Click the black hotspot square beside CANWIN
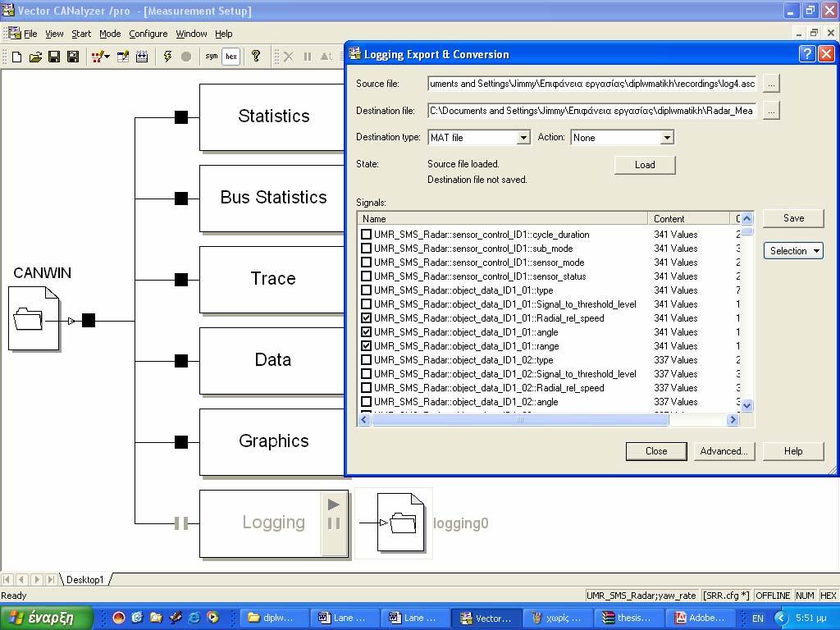 [x=89, y=321]
